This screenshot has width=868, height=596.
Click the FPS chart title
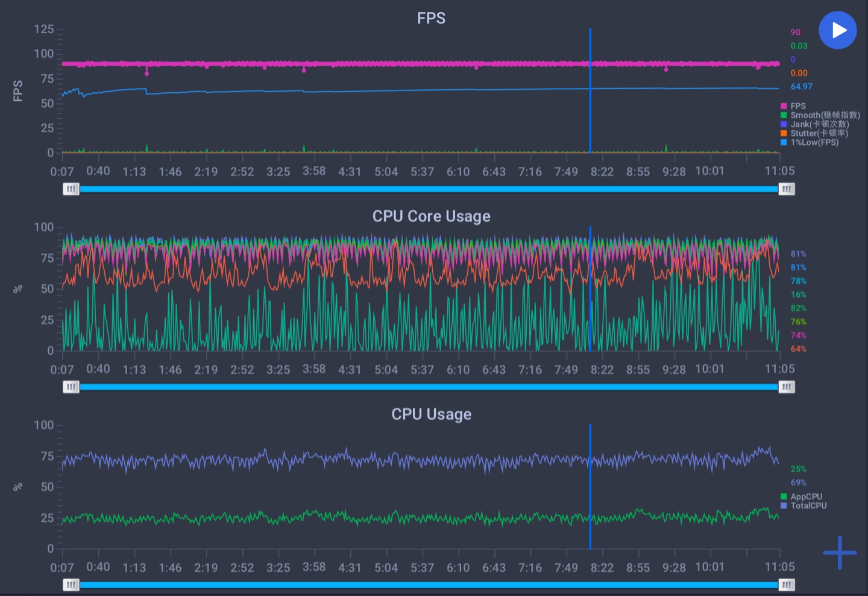click(x=431, y=18)
